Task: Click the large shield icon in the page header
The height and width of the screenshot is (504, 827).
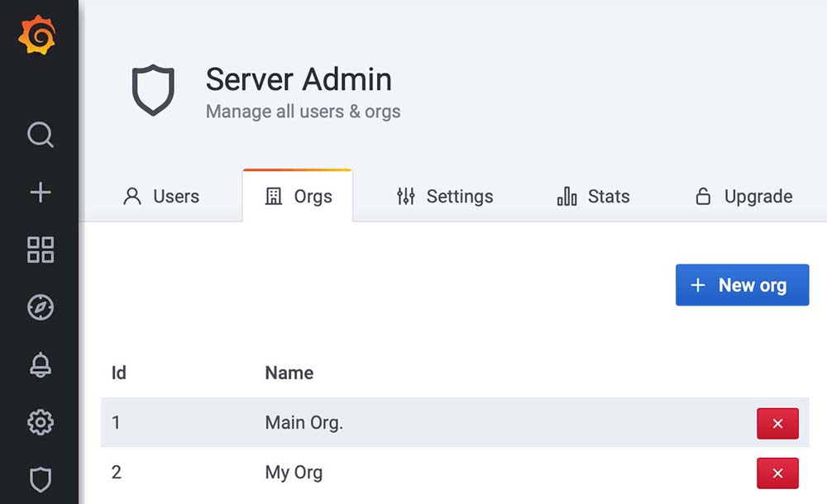Action: [153, 91]
